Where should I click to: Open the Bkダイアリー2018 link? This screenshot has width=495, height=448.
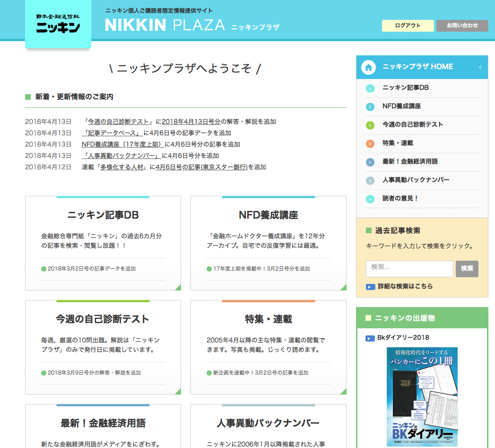coord(403,337)
